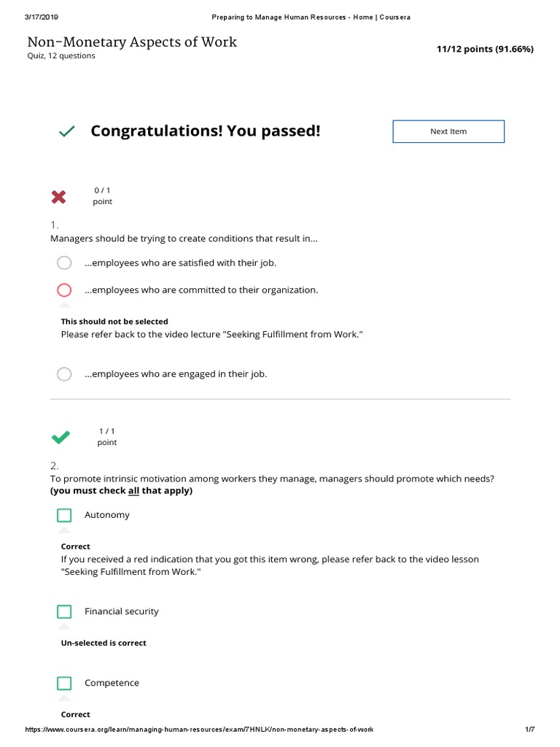This screenshot has width=560, height=747.
Task: Click the feedback pointer under the Autonomy checkbox
Action: click(x=64, y=530)
